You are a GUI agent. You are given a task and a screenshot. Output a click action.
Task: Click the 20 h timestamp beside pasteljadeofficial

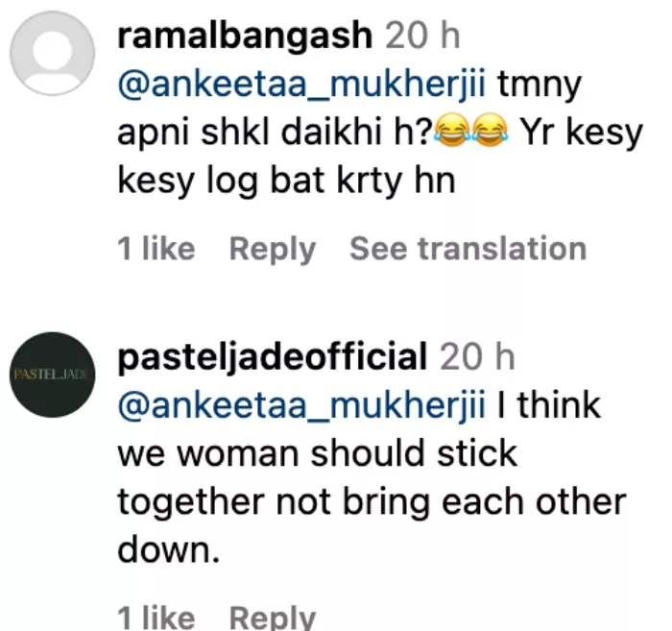(x=477, y=357)
